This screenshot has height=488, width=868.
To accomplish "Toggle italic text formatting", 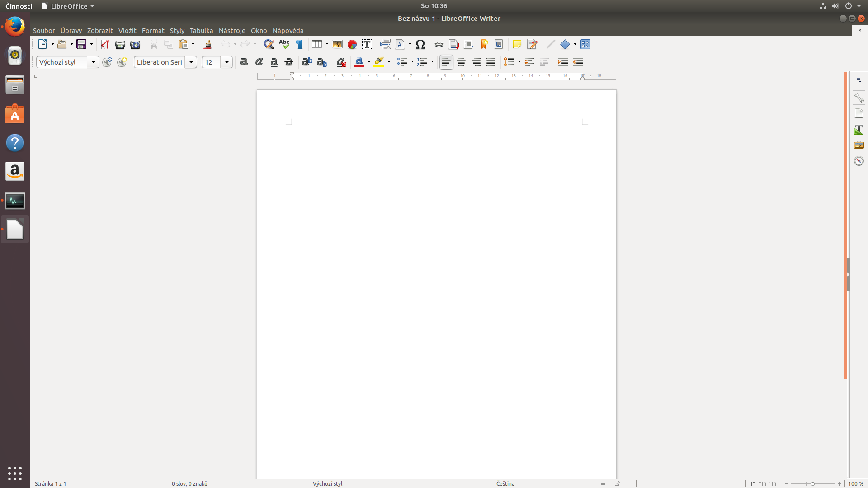I will (x=259, y=62).
